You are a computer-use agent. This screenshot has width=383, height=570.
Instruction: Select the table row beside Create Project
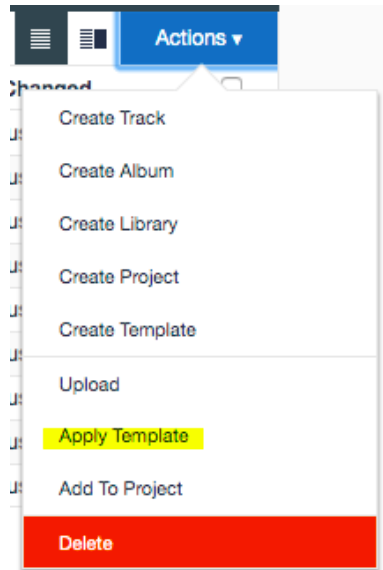16,266
